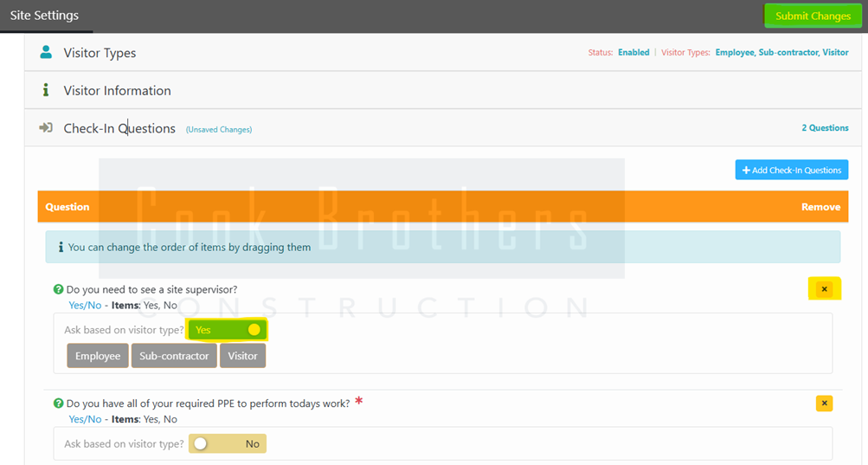Screen dimensions: 868x465
Task: Click the PPE question text
Action: pos(209,404)
